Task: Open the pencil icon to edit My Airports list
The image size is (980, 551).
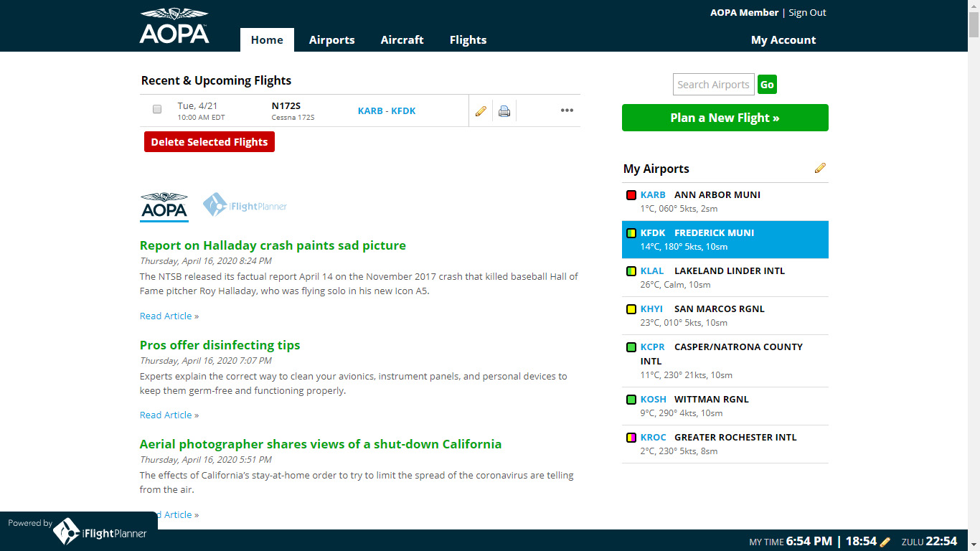Action: pyautogui.click(x=820, y=167)
